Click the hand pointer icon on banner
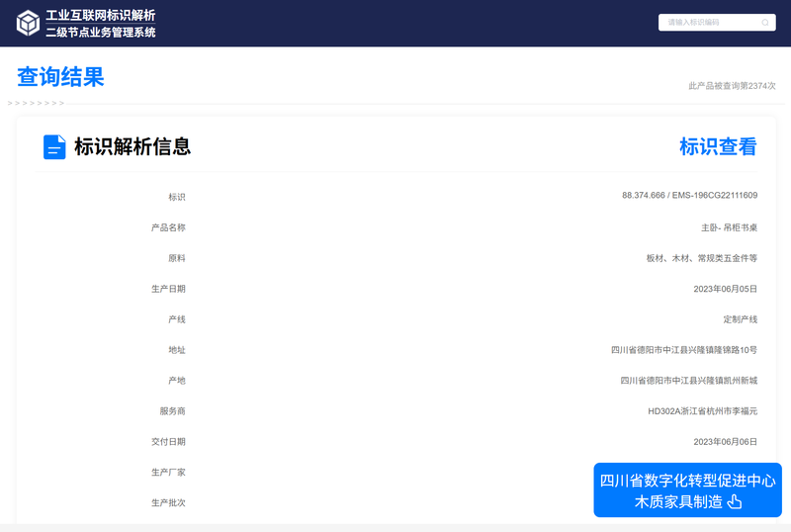The height and width of the screenshot is (532, 791). click(x=735, y=501)
